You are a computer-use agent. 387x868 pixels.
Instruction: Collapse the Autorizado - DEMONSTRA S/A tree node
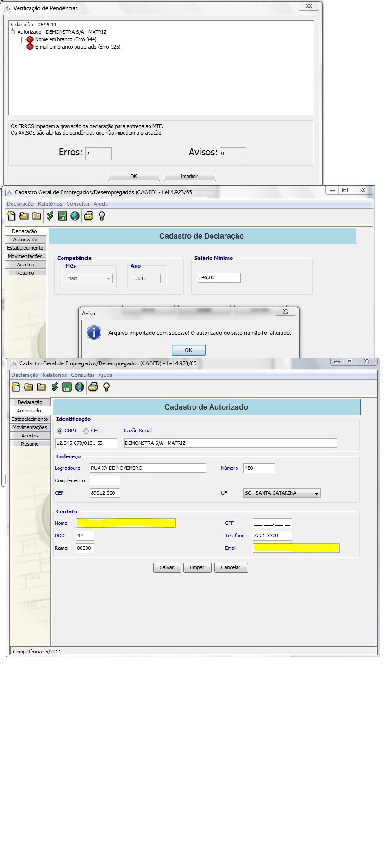click(x=13, y=32)
